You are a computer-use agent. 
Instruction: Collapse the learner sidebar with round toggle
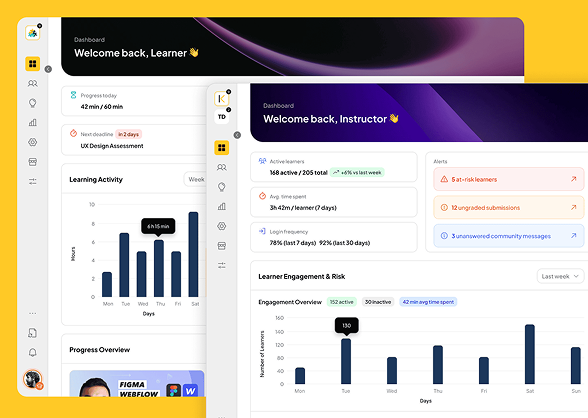pos(48,69)
